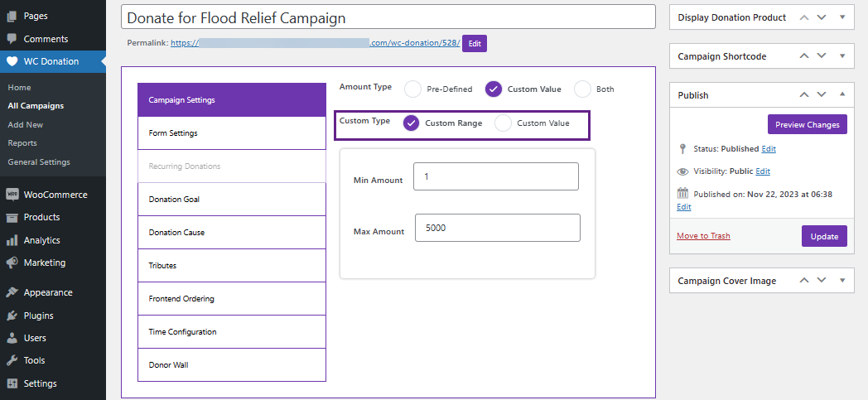The image size is (868, 400).
Task: Open General Settings submenu item
Action: [x=39, y=162]
